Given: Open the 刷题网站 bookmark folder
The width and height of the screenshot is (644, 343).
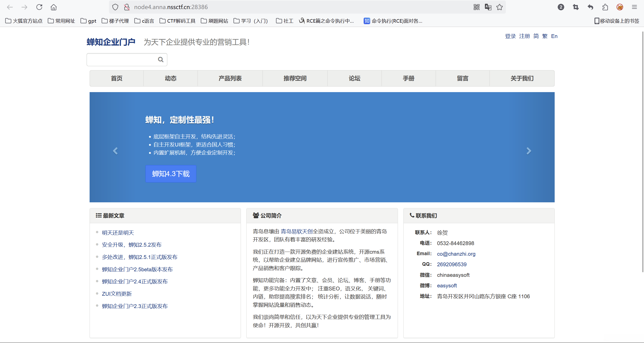Looking at the screenshot, I should (x=215, y=21).
